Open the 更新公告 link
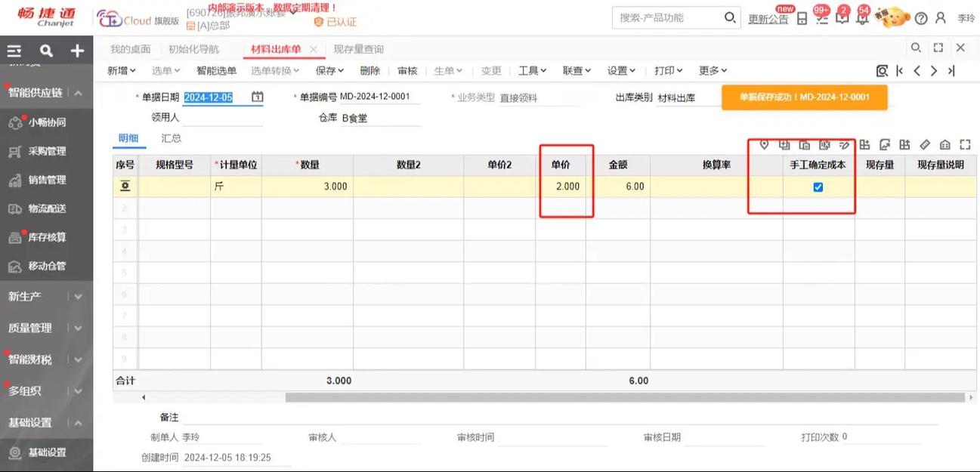980x472 pixels. [x=768, y=19]
